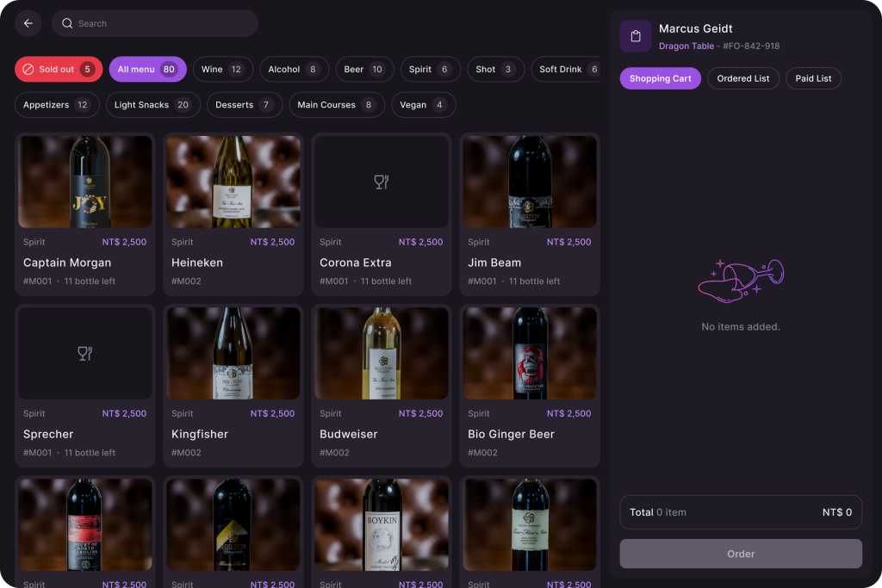882x588 pixels.
Task: Click order number #FO-842-918
Action: pyautogui.click(x=751, y=46)
